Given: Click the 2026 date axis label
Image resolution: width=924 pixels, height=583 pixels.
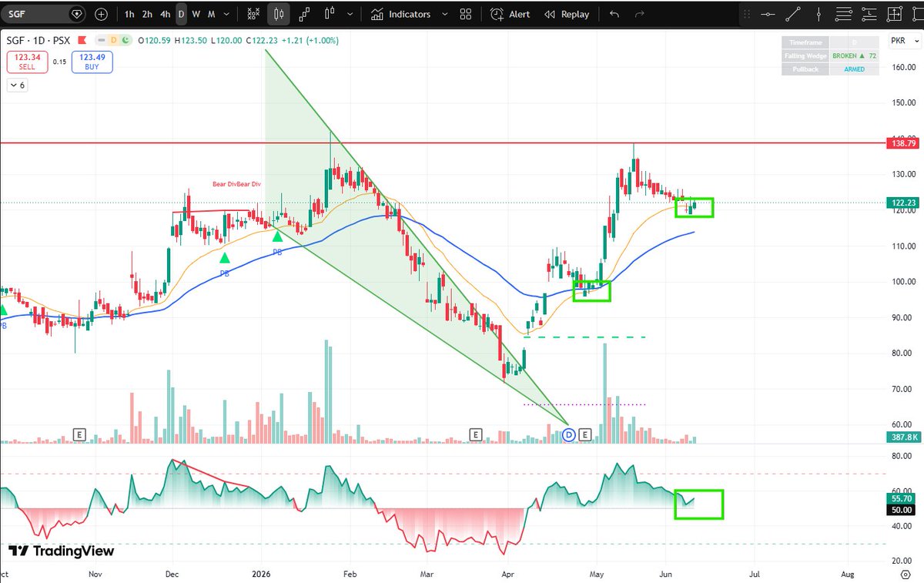Looking at the screenshot, I should (261, 574).
